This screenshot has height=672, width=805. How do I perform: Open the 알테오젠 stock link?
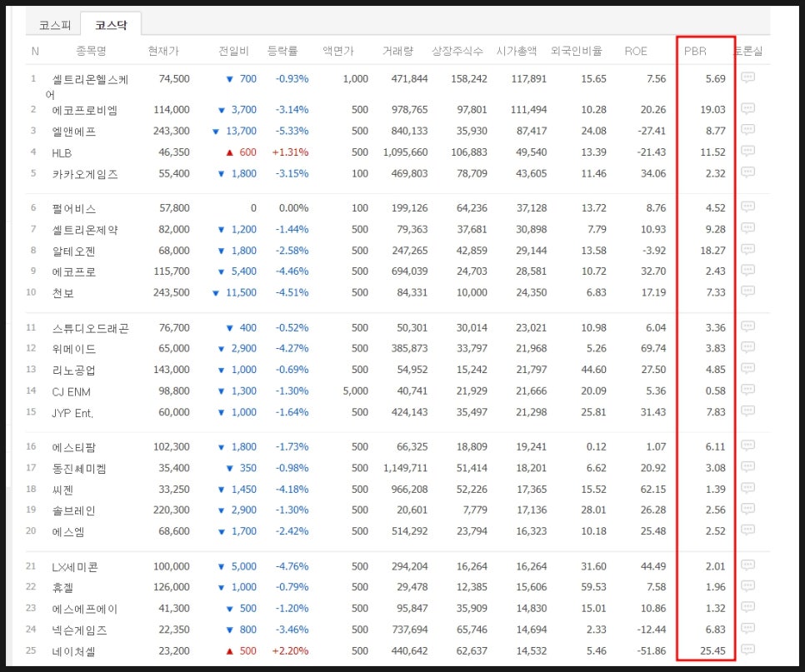click(x=74, y=251)
